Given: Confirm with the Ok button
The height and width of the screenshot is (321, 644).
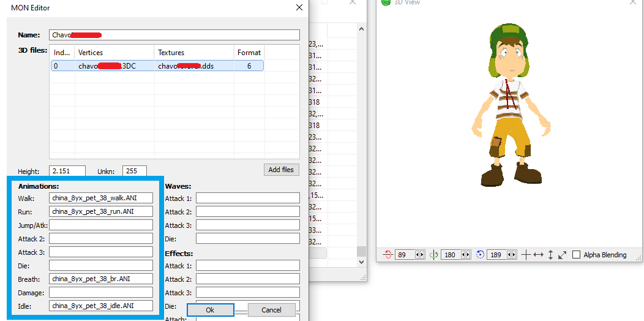Looking at the screenshot, I should point(211,310).
